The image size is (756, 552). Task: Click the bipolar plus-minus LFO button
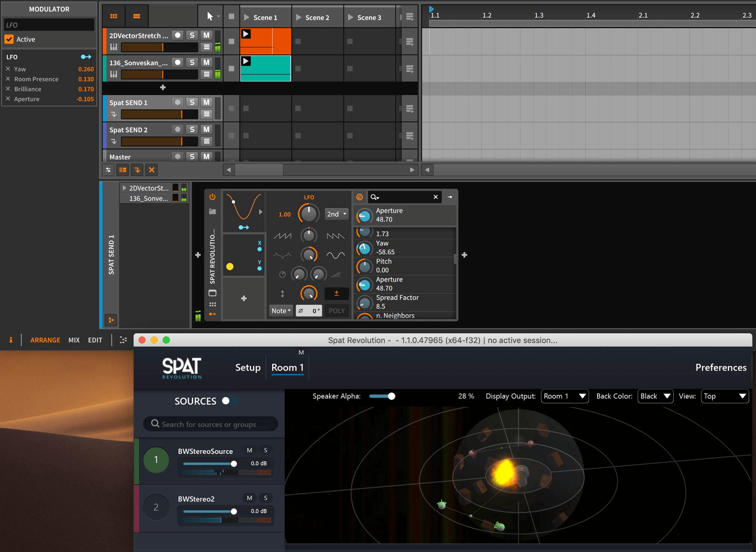point(336,293)
